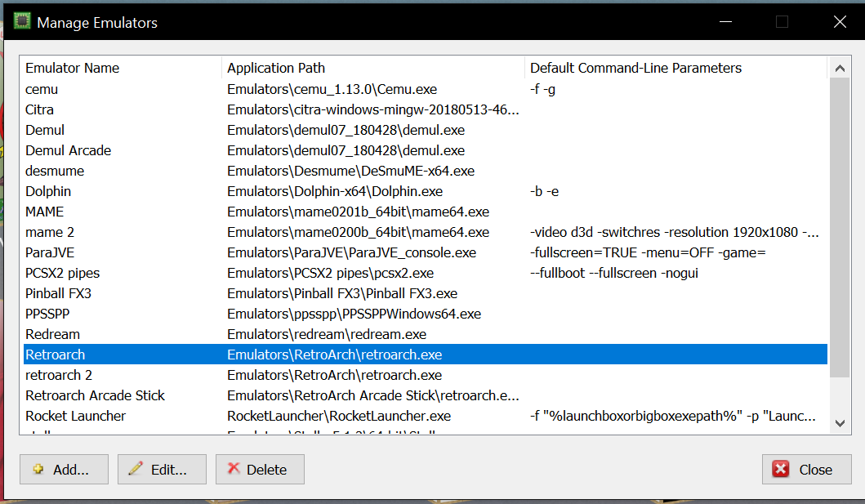Select the highlighted Retroarch emulator name

pyautogui.click(x=56, y=355)
